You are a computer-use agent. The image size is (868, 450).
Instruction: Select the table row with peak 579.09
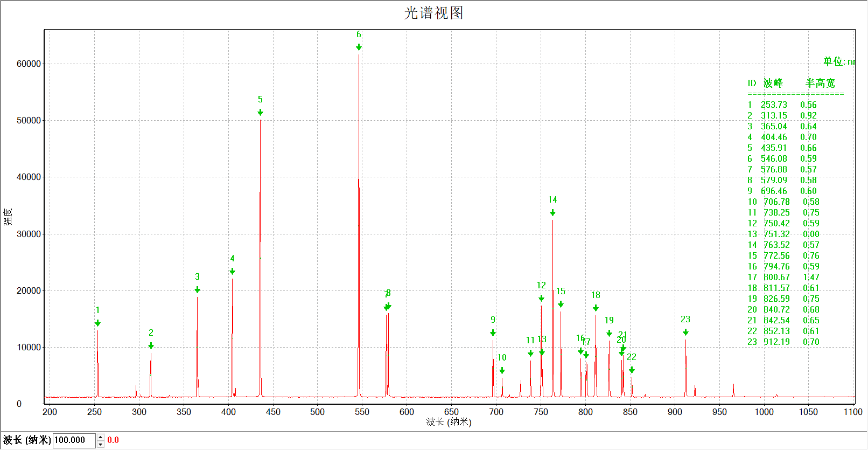point(782,180)
